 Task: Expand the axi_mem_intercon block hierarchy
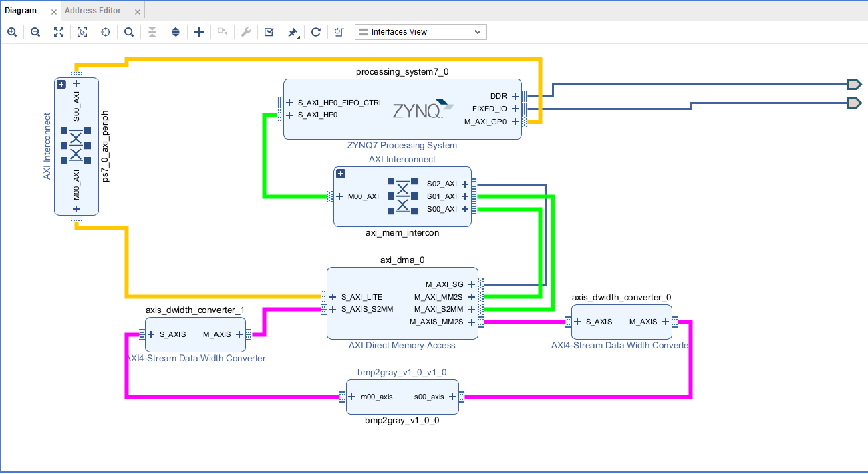(x=340, y=174)
